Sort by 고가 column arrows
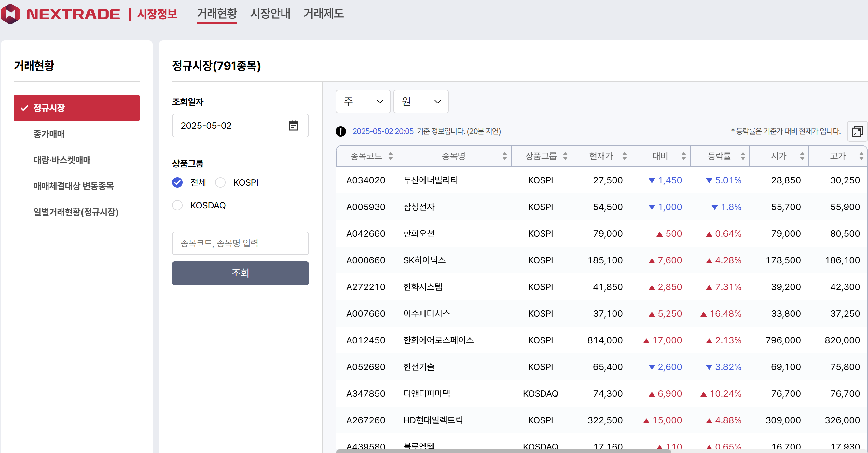This screenshot has height=453, width=868. click(861, 156)
